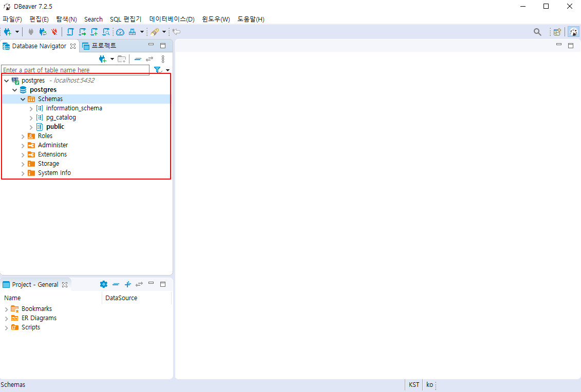Open the 데이터베이스(D) menu
Image resolution: width=581 pixels, height=392 pixels.
(172, 19)
